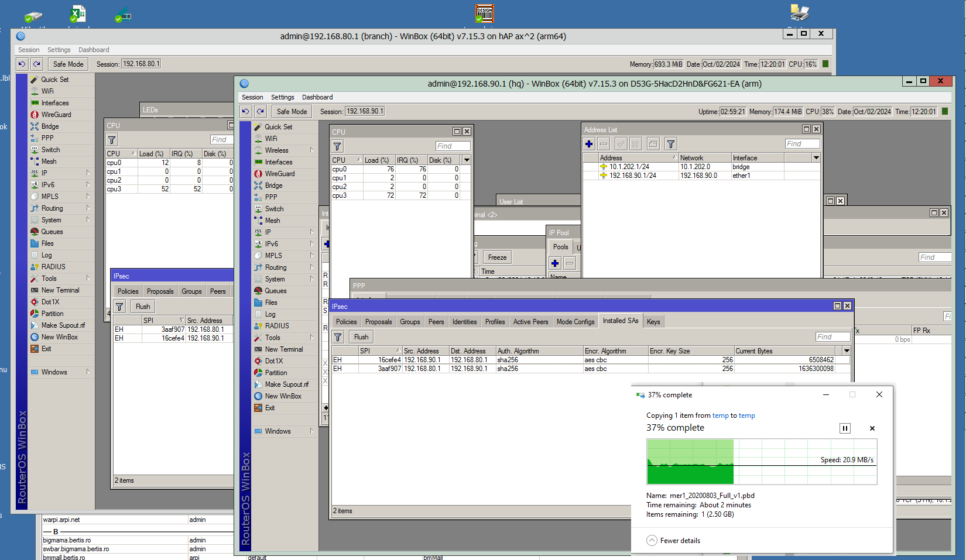Click redo icon in hq WinBox toolbar
The height and width of the screenshot is (560, 966).
pyautogui.click(x=261, y=111)
